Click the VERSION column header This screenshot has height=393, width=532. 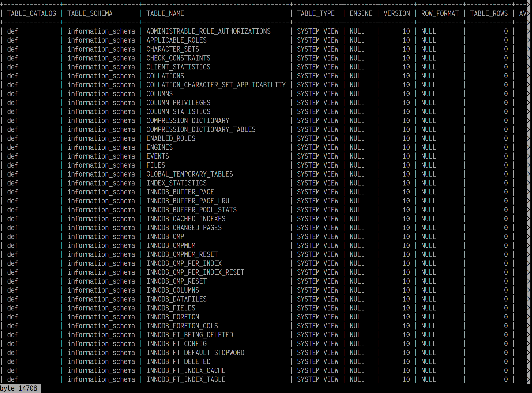pos(396,13)
